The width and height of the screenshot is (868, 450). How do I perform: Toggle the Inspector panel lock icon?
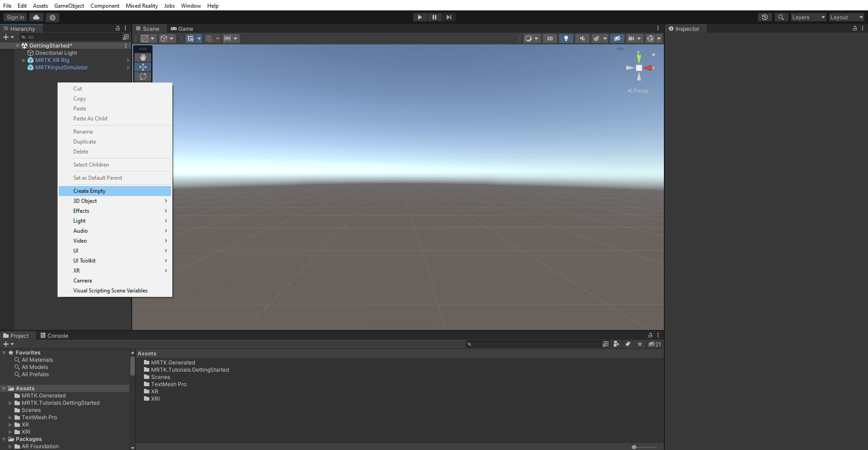click(855, 28)
